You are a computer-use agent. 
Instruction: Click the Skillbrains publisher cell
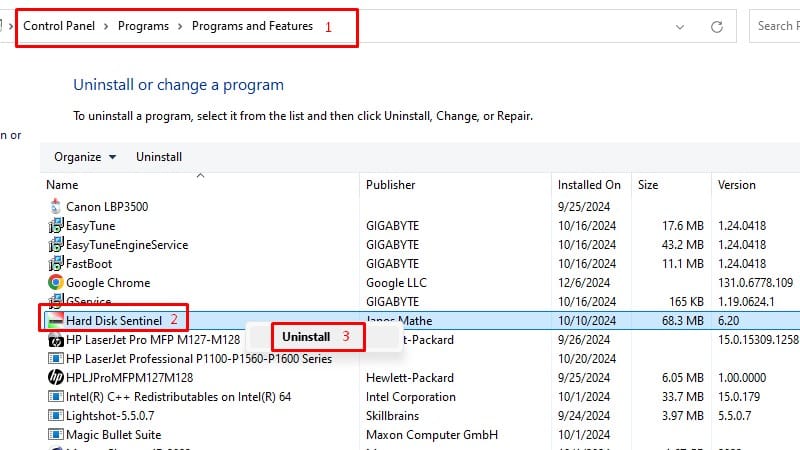392,416
